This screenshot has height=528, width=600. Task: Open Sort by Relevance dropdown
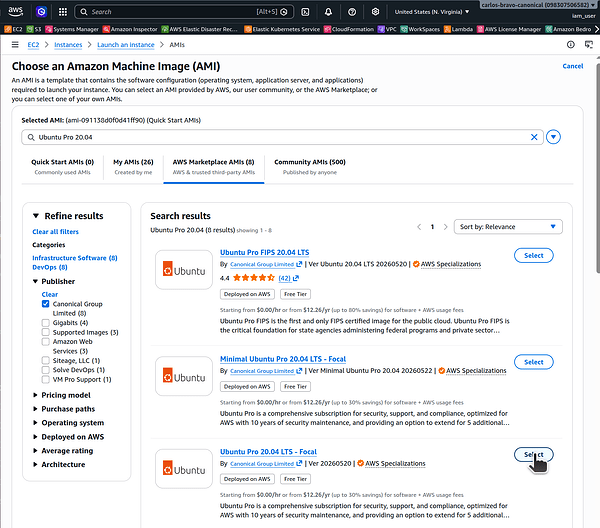pyautogui.click(x=508, y=227)
